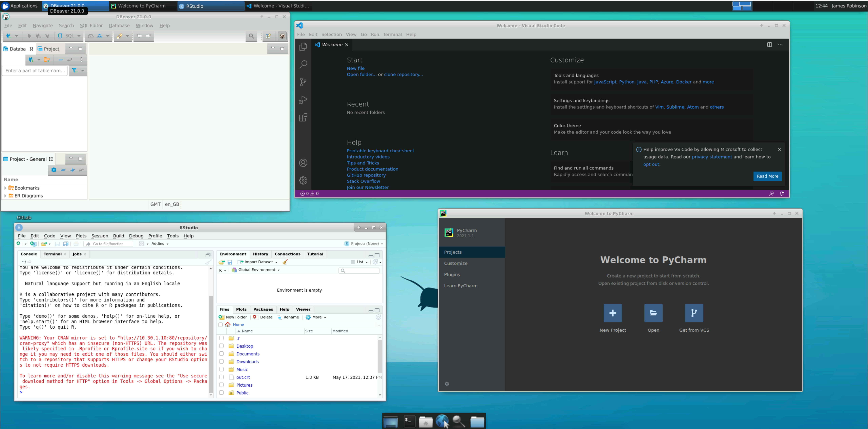868x429 pixels.
Task: Open the SQL editor button in DBeaver toolbar
Action: (66, 36)
